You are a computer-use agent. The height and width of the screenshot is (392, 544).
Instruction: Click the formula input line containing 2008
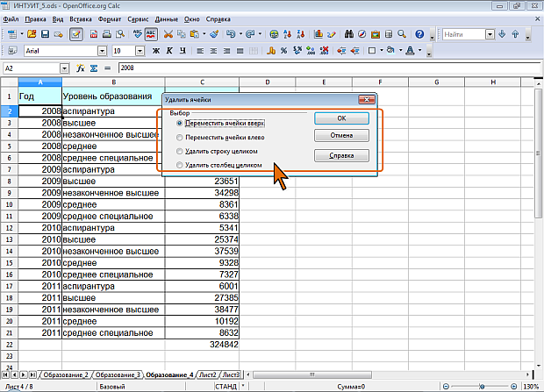(325, 68)
